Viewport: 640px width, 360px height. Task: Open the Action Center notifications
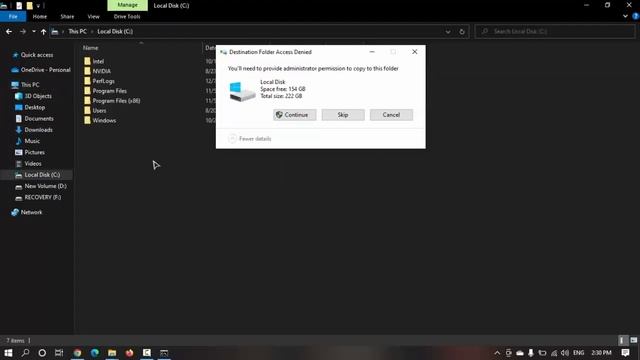click(625, 353)
